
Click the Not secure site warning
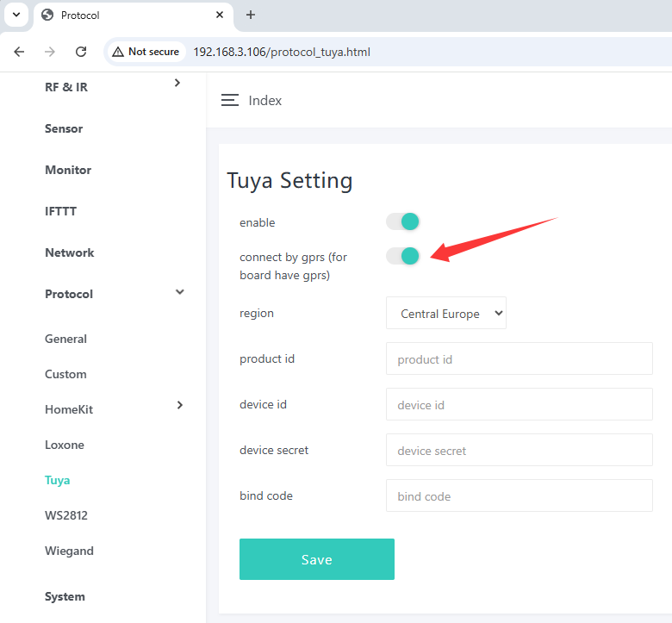146,52
